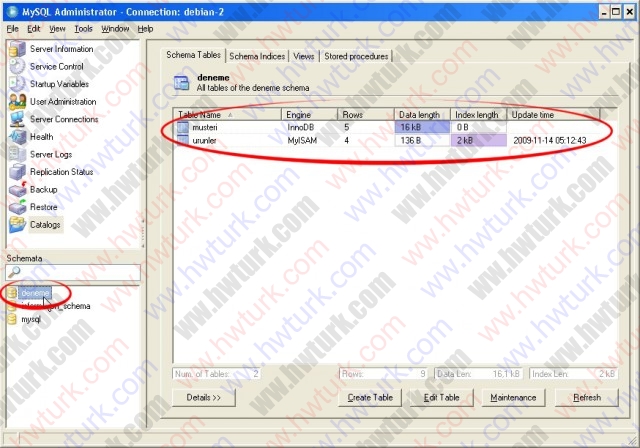
Task: Open the Health section label
Action: pyautogui.click(x=42, y=137)
